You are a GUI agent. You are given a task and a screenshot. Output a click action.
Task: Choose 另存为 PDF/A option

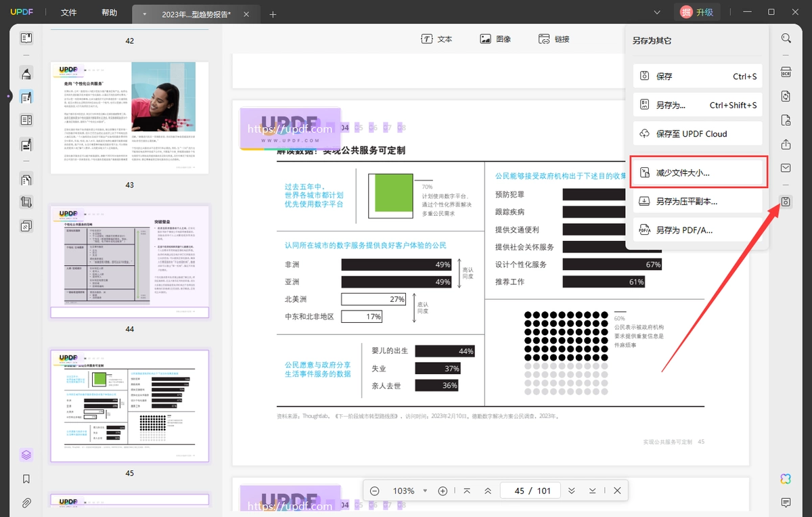point(698,230)
